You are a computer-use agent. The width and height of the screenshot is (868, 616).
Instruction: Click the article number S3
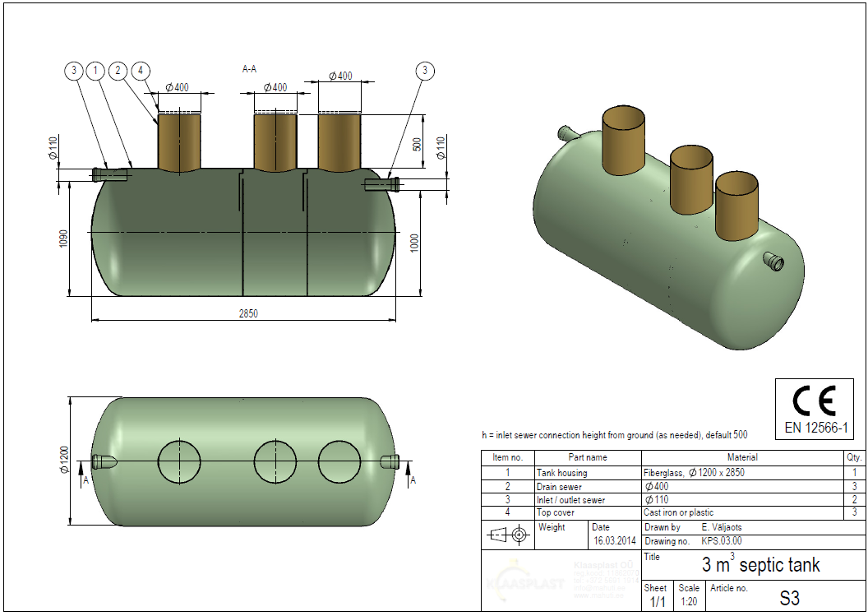789,599
